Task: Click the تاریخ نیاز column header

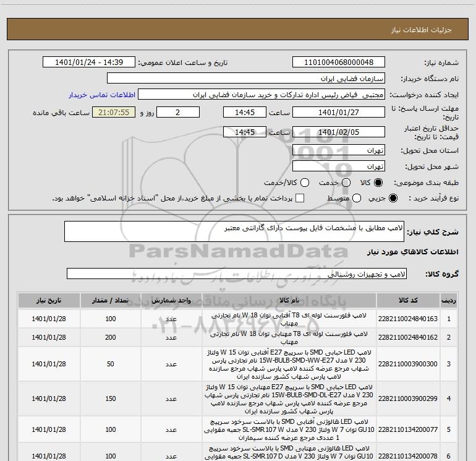Action: click(49, 300)
